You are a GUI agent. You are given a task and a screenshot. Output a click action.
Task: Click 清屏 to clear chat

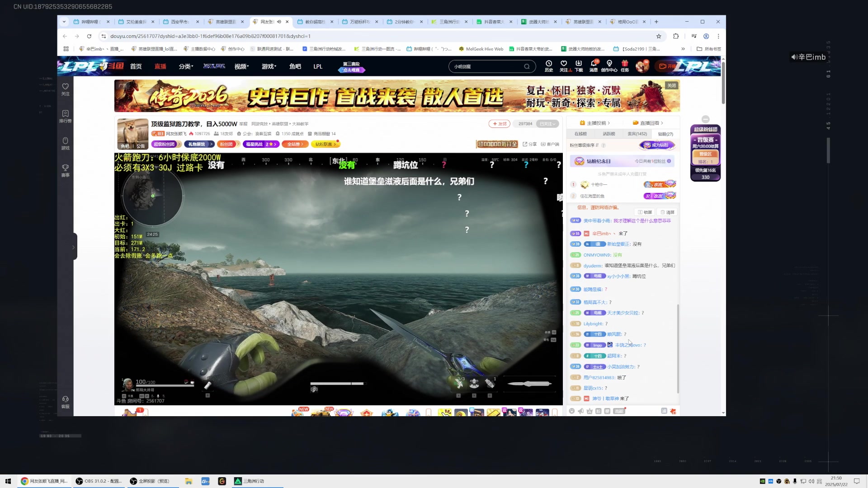[667, 212]
